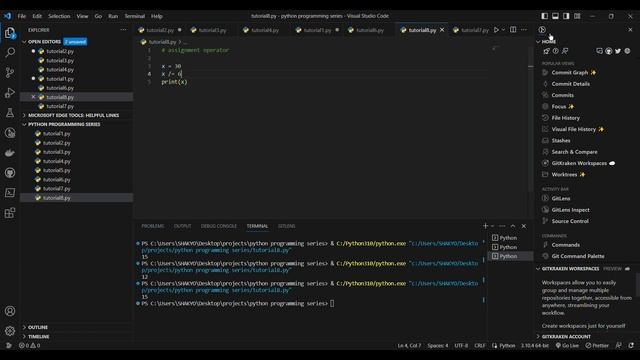640x360 pixels.
Task: Open editor More Actions ellipsis
Action: click(x=524, y=30)
